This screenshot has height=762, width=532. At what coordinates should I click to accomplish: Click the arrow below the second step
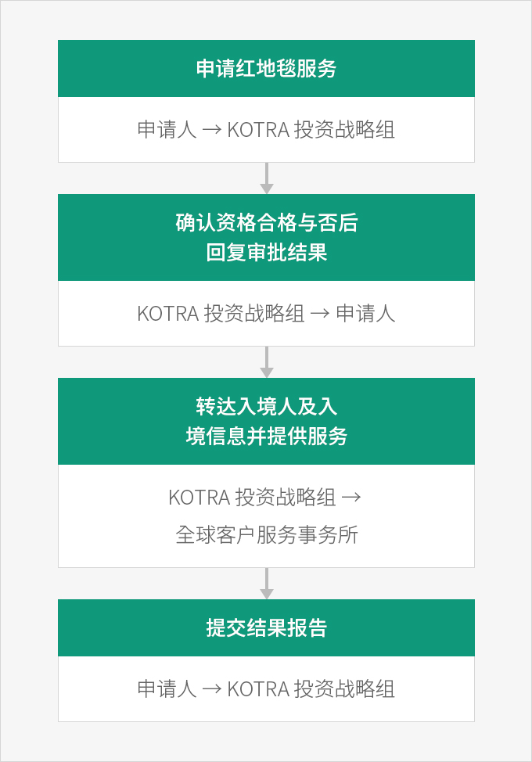coord(266,362)
